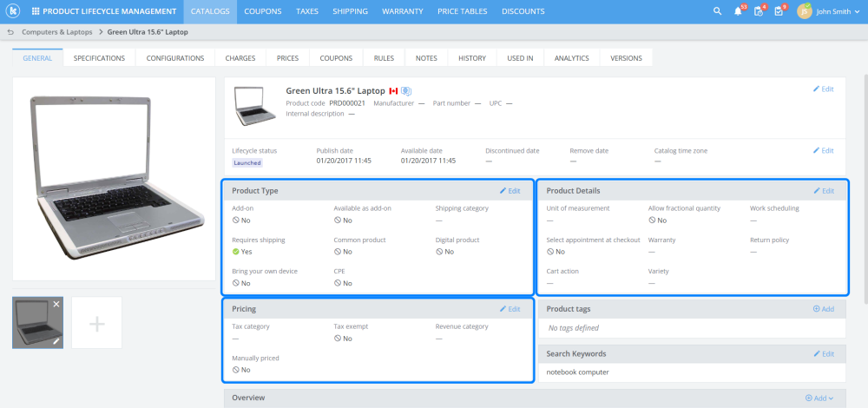Open the Charges tab
This screenshot has width=868, height=408.
coord(240,57)
